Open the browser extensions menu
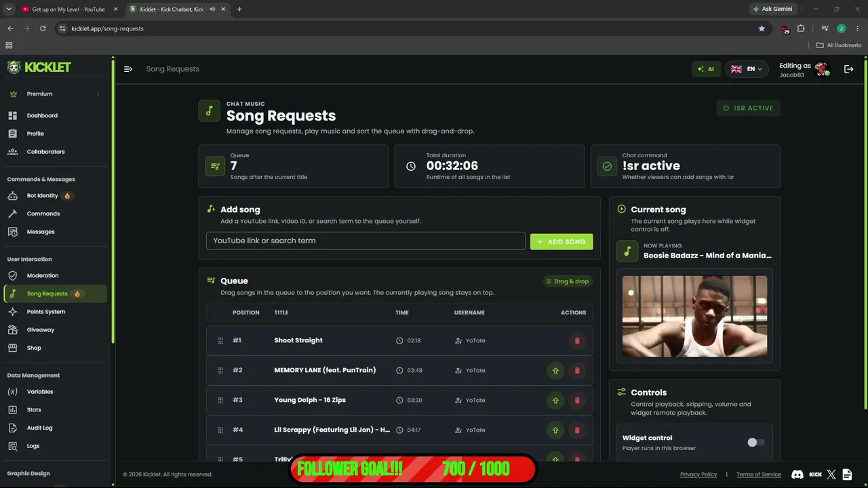868x488 pixels. (x=801, y=28)
